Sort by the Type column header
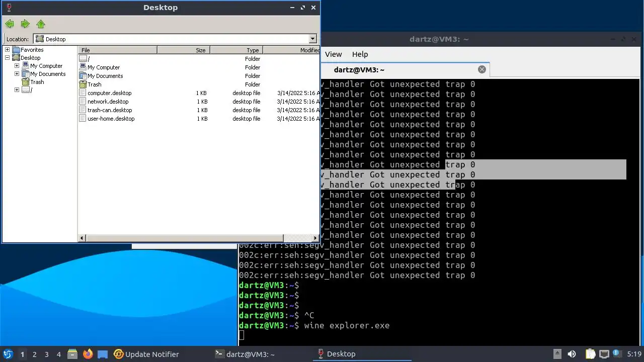644x362 pixels. pos(236,50)
